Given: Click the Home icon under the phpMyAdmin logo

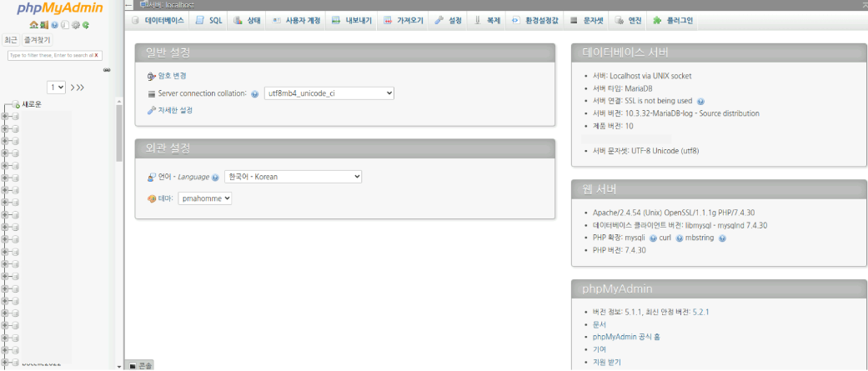Looking at the screenshot, I should click(33, 25).
